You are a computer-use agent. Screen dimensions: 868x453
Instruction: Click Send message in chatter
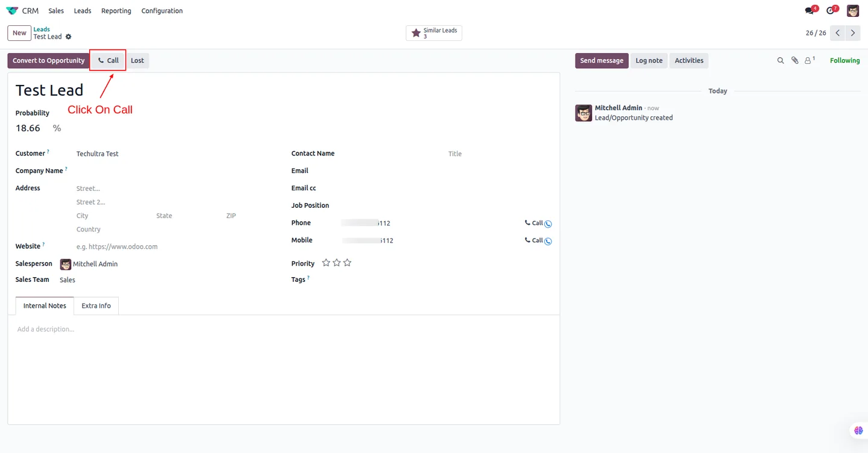(x=602, y=60)
